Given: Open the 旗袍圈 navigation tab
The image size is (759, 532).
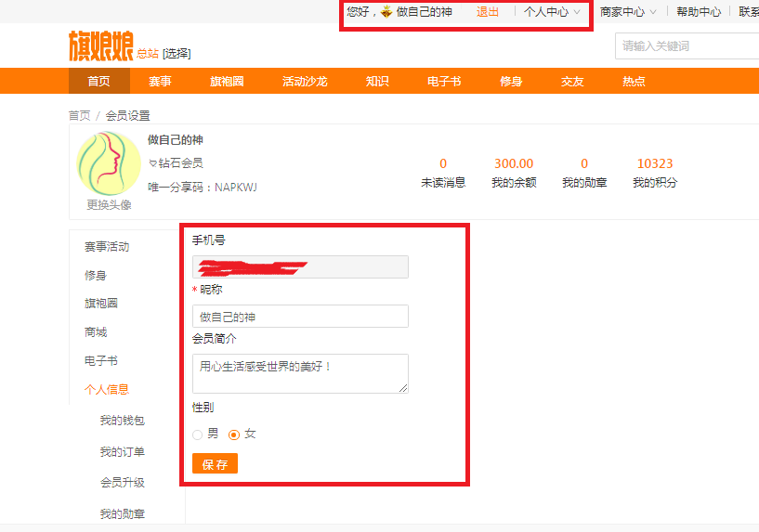Looking at the screenshot, I should click(x=227, y=81).
